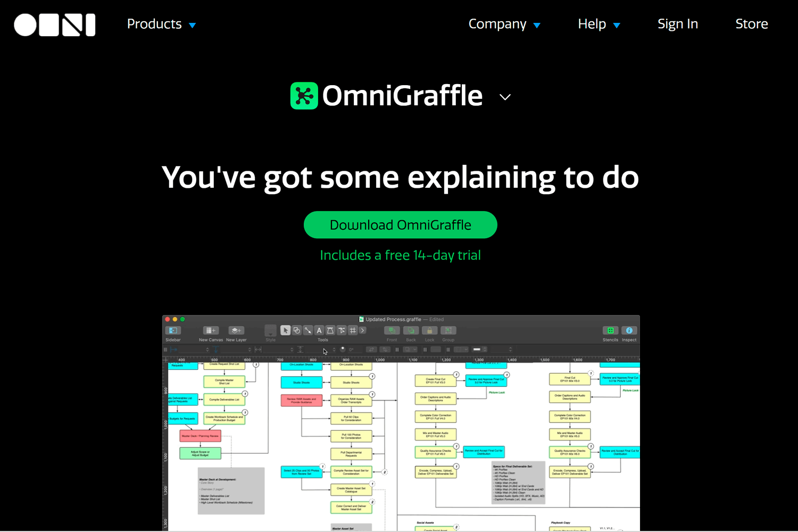Click the Front arrange icon
The height and width of the screenshot is (532, 798).
click(392, 330)
